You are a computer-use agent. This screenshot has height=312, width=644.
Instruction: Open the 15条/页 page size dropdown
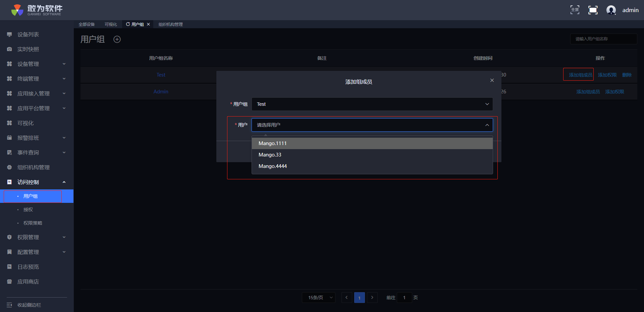(318, 298)
